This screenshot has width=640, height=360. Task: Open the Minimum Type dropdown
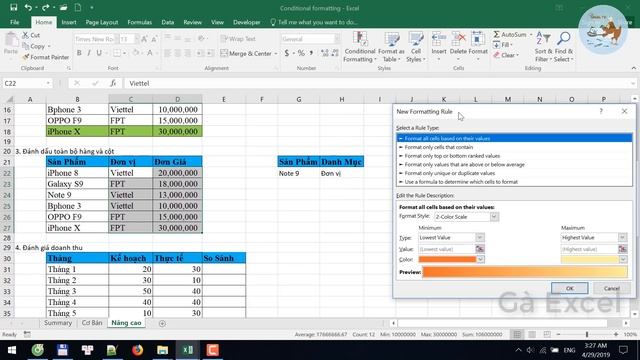[x=480, y=237]
